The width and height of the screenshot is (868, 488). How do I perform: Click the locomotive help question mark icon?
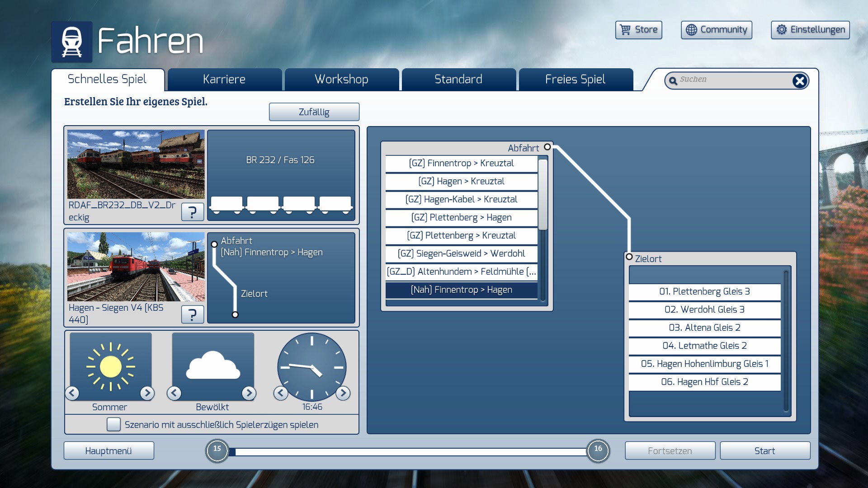[x=192, y=211]
